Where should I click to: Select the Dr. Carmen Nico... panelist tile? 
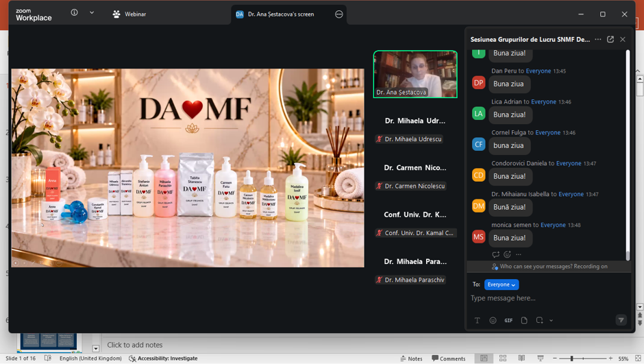(415, 168)
